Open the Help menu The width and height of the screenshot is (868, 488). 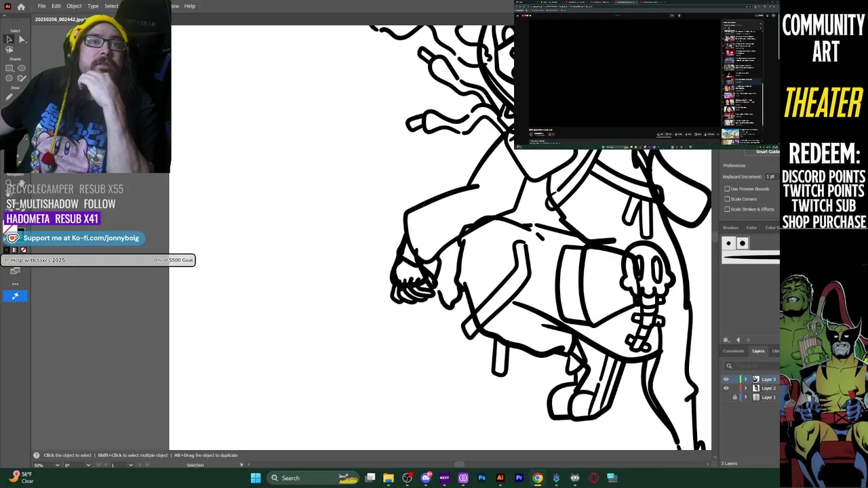pos(190,6)
